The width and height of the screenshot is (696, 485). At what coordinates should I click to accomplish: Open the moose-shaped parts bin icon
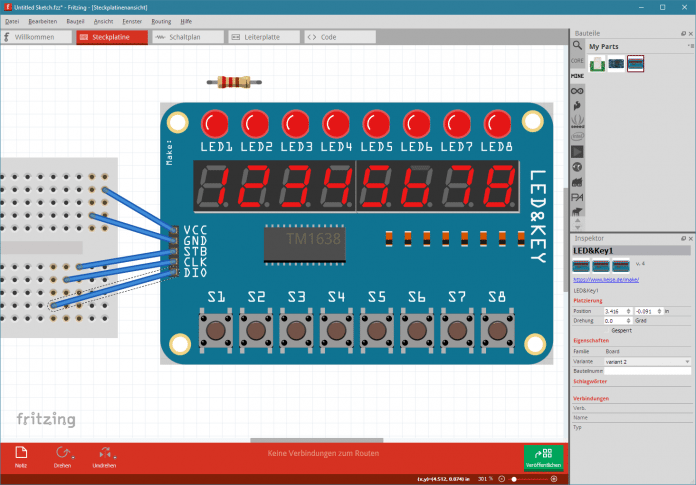click(x=577, y=212)
